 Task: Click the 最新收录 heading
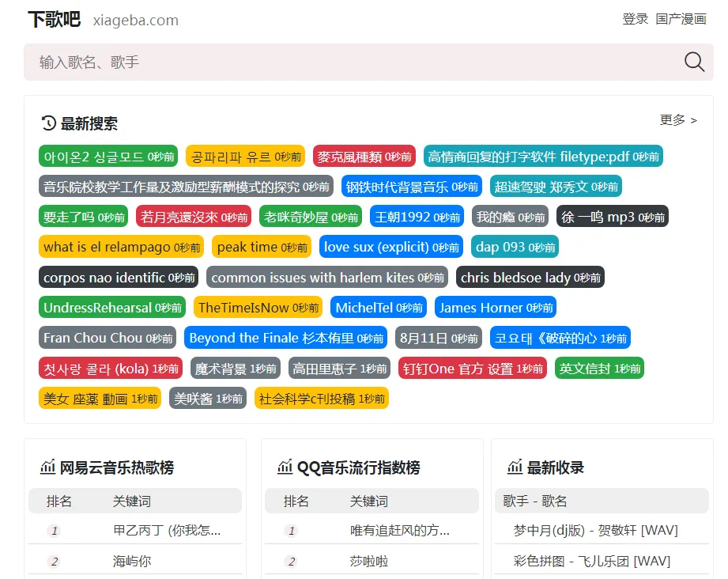[x=555, y=467]
